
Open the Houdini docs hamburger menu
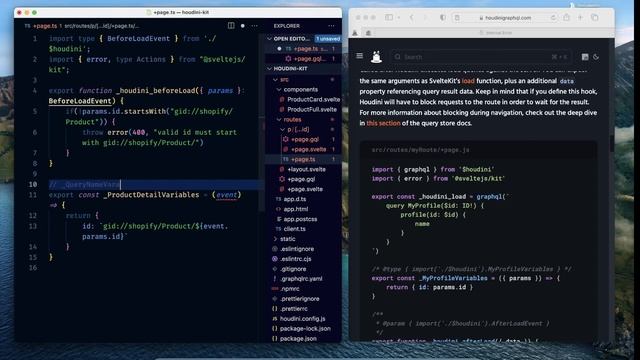click(360, 56)
